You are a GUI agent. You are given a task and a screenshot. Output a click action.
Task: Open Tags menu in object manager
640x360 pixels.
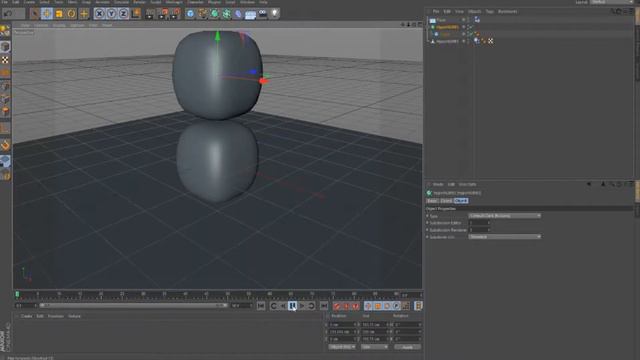pos(489,11)
